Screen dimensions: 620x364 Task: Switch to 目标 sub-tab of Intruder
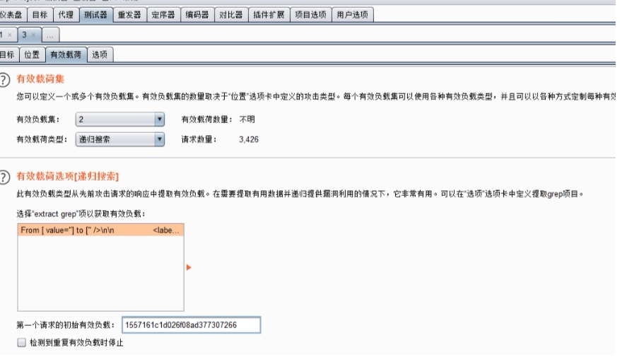tap(8, 54)
